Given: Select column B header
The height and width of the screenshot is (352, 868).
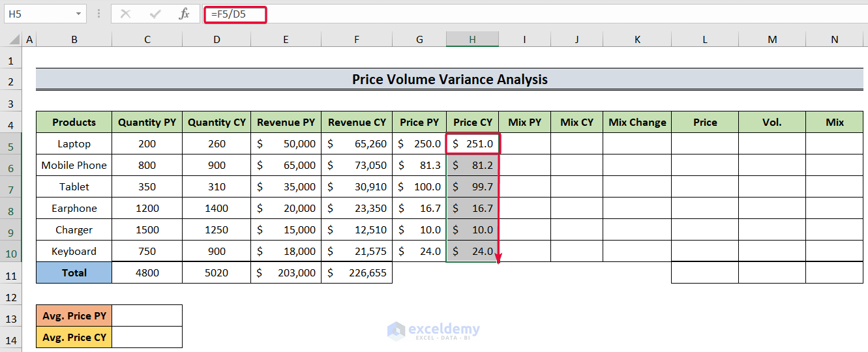Looking at the screenshot, I should pyautogui.click(x=74, y=40).
